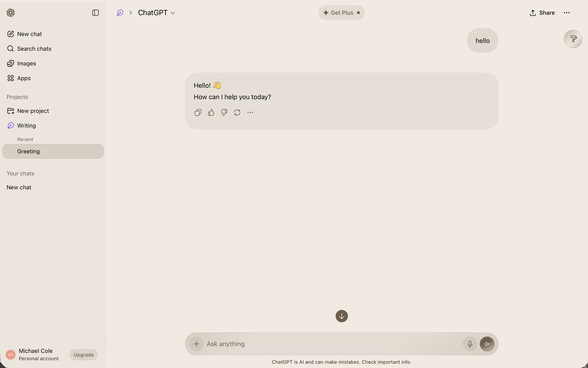Image resolution: width=588 pixels, height=368 pixels.
Task: Select the Greeting chat
Action: click(x=53, y=151)
